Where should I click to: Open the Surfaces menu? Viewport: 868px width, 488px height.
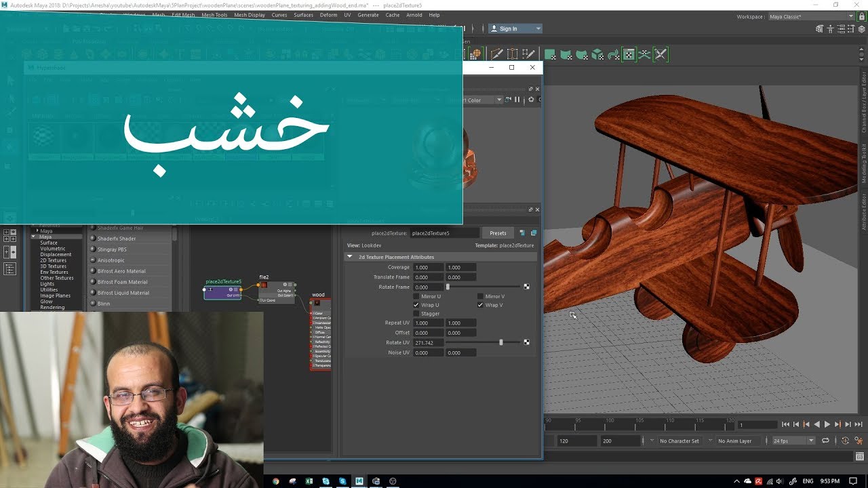point(303,15)
